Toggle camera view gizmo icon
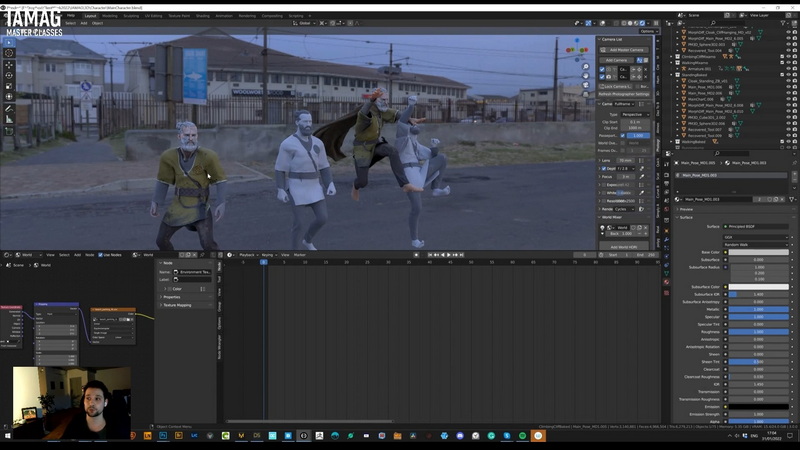The width and height of the screenshot is (800, 450). pyautogui.click(x=586, y=85)
